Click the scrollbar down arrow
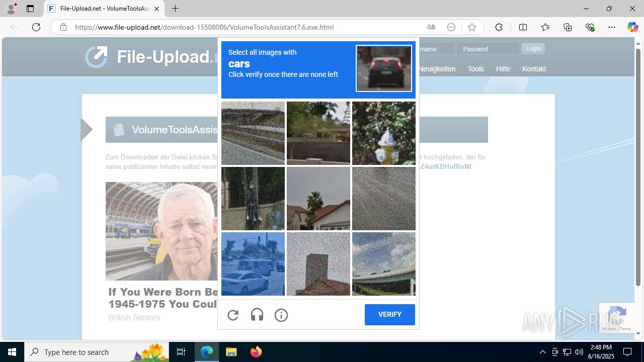This screenshot has width=644, height=362. point(638,334)
